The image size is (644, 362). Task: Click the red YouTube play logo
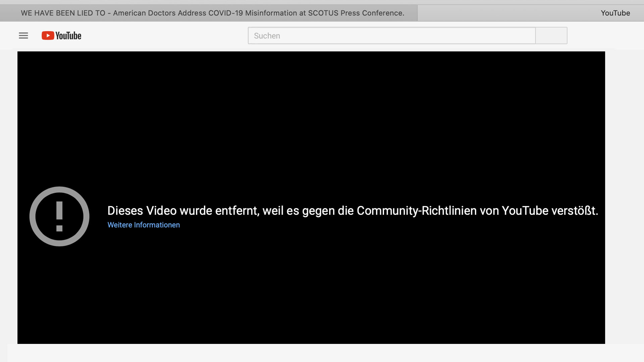click(48, 36)
